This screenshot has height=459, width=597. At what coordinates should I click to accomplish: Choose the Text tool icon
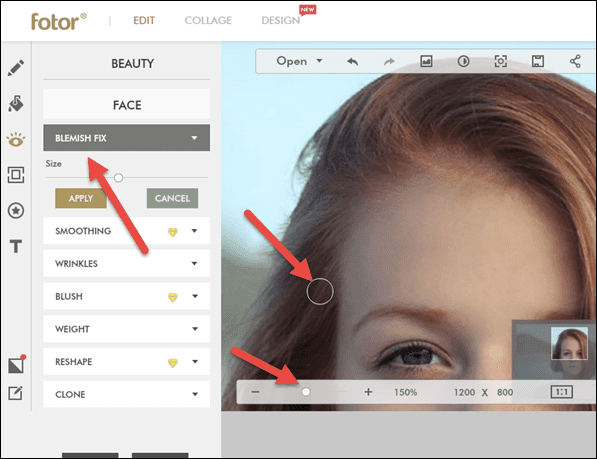coord(16,246)
